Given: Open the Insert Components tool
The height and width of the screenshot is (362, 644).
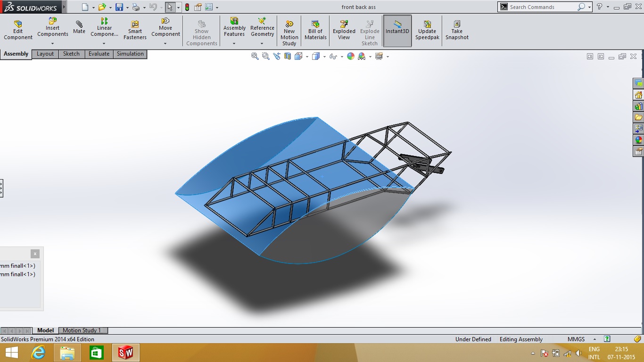Looking at the screenshot, I should click(53, 27).
